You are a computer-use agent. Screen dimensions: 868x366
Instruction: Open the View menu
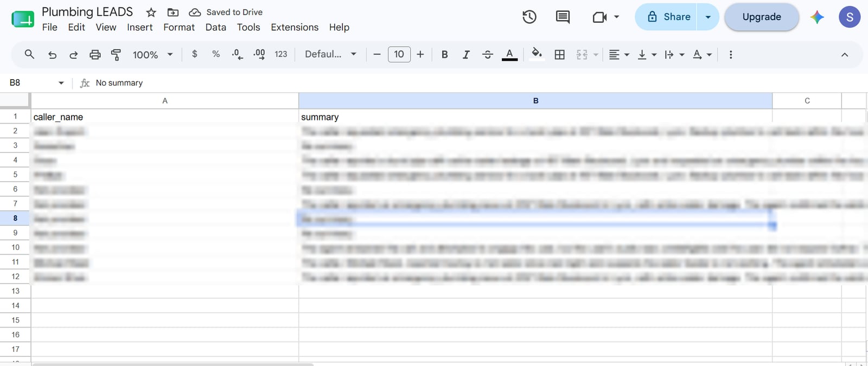click(106, 27)
